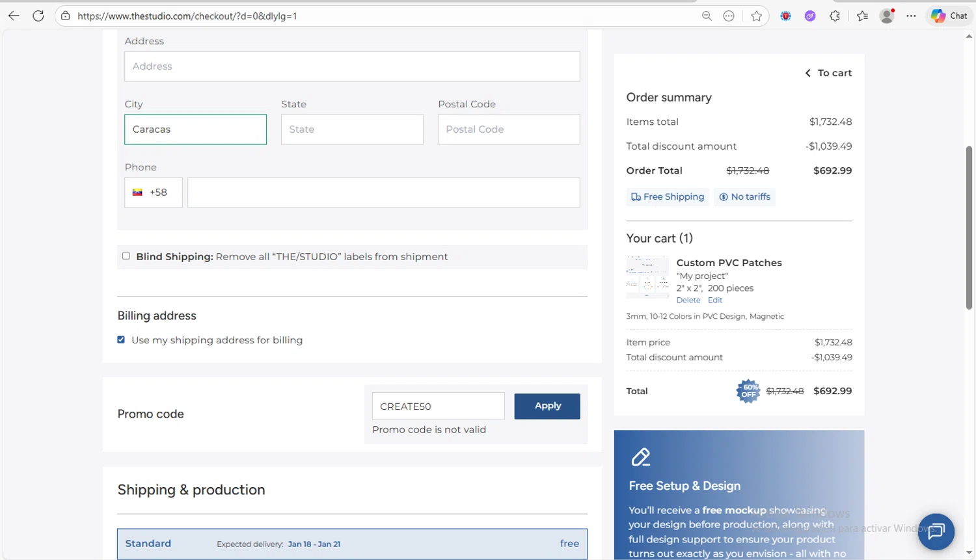Image resolution: width=976 pixels, height=560 pixels.
Task: Click the Postal Code input field
Action: (509, 129)
